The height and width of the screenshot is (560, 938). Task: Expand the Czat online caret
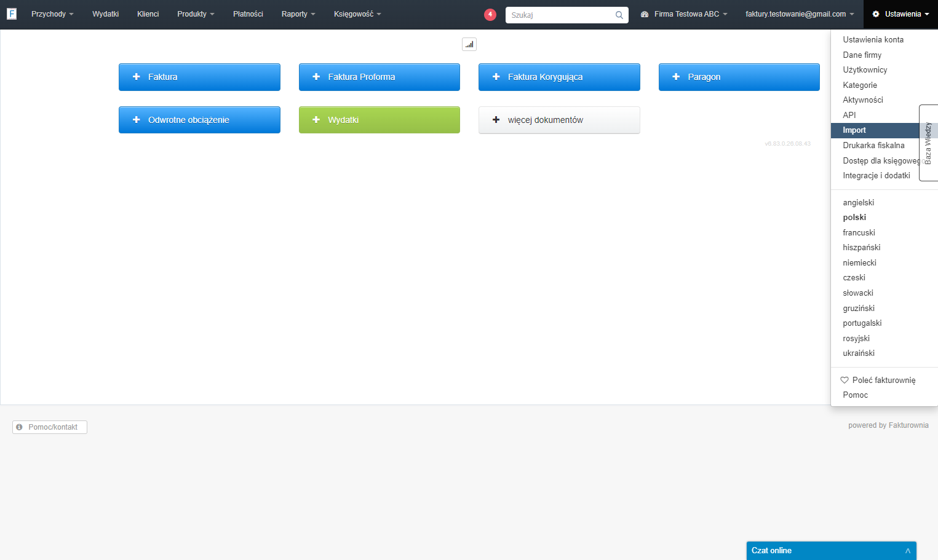coord(908,551)
